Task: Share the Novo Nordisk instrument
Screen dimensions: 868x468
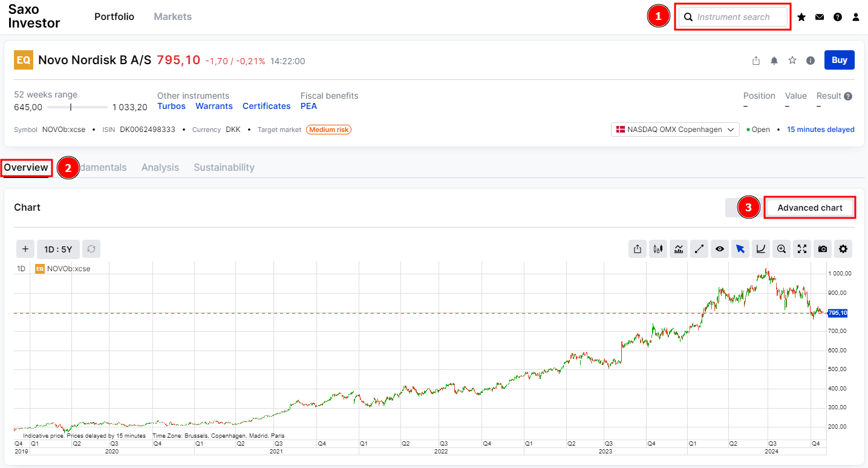Action: pyautogui.click(x=756, y=61)
